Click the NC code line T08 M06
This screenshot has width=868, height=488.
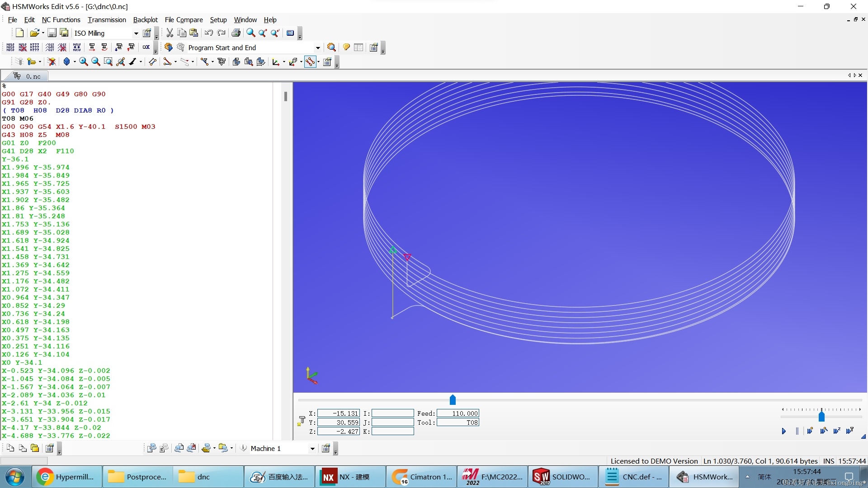pos(18,118)
